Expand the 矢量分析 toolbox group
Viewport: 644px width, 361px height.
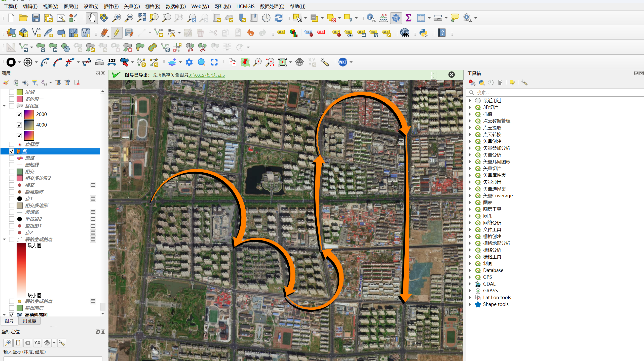point(470,155)
